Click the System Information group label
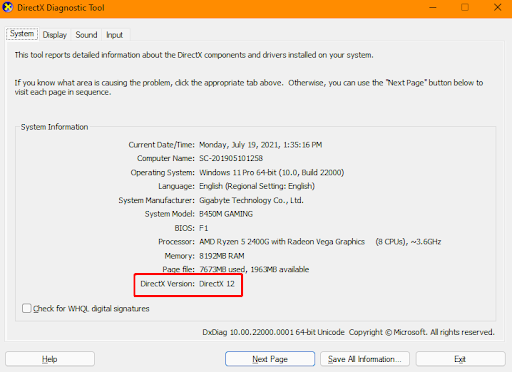The height and width of the screenshot is (372, 512). pyautogui.click(x=54, y=127)
